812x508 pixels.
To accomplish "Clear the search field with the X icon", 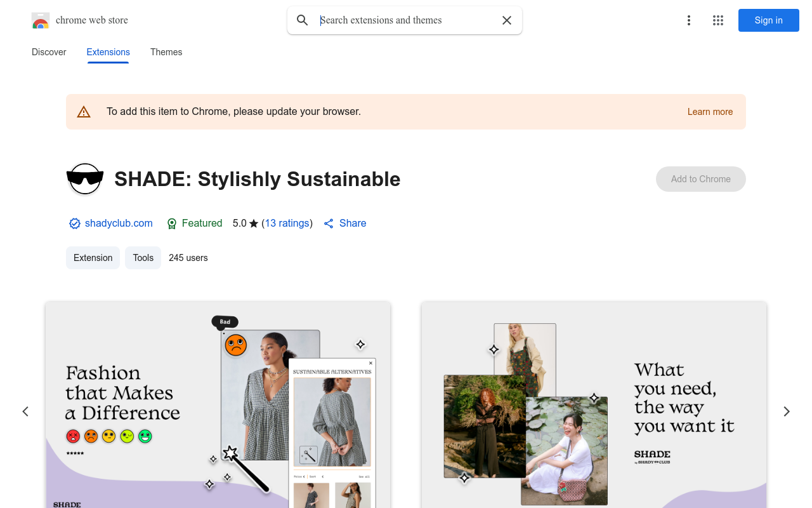I will point(507,20).
